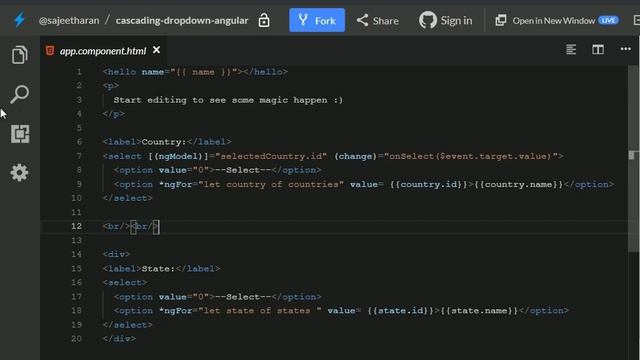Click 'State:' label text on line 15

coord(158,269)
